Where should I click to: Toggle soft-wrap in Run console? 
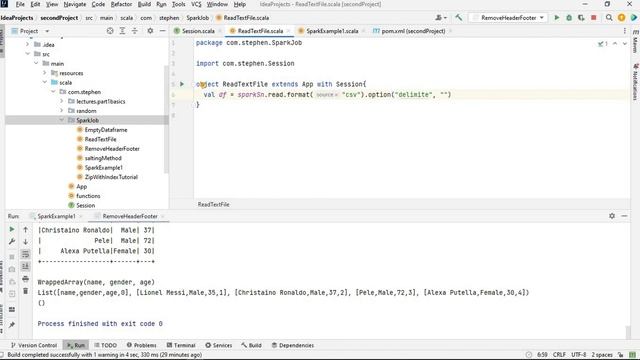point(25,254)
